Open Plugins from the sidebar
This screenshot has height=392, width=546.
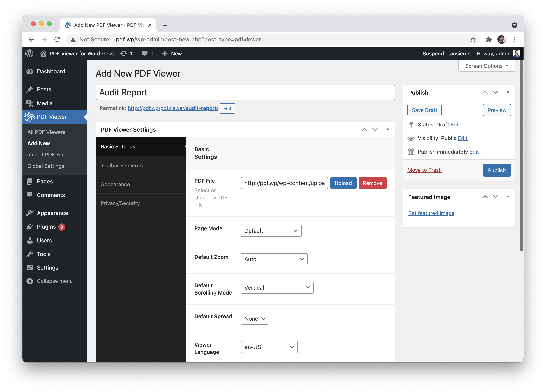(x=46, y=227)
